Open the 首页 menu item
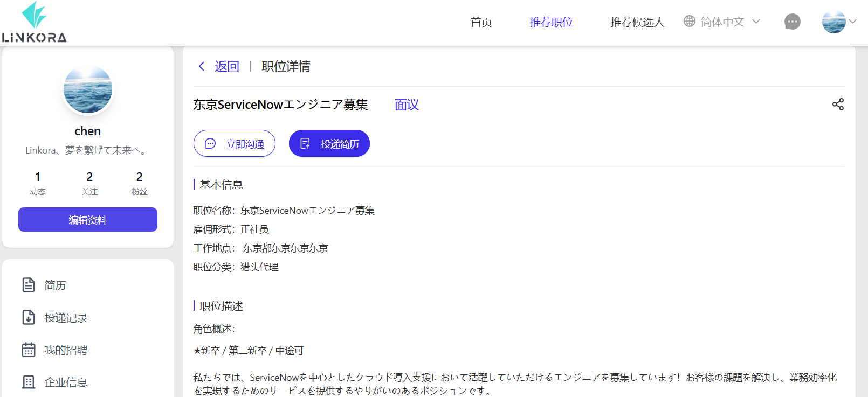Screen dimensions: 868x397 [x=481, y=22]
